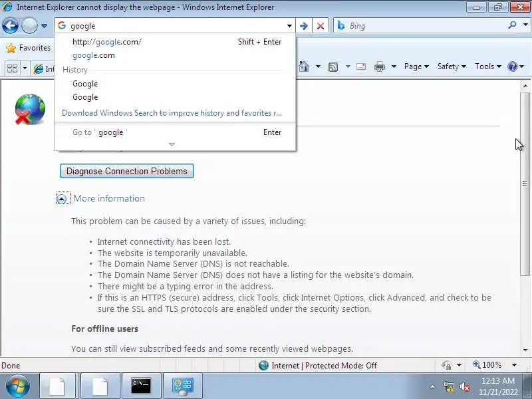
Task: Click the Internet zone globe icon
Action: pyautogui.click(x=263, y=365)
